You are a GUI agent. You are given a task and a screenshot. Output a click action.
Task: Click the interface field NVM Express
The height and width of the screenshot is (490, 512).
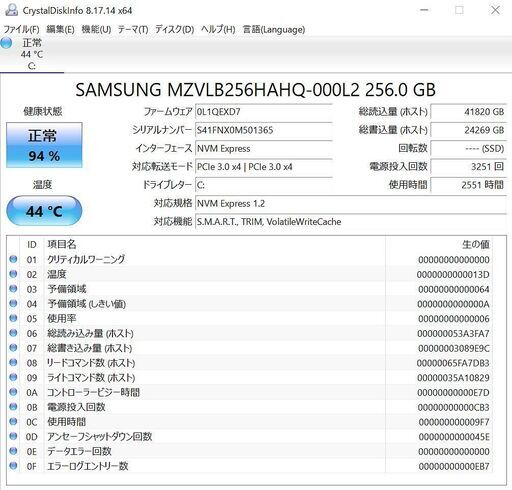pos(263,148)
